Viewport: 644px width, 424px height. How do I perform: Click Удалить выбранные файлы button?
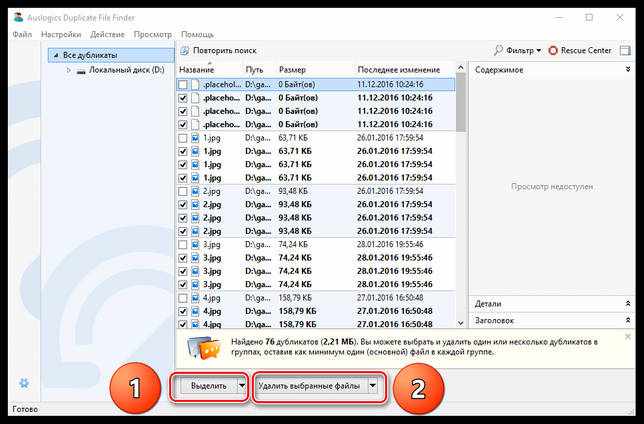click(x=309, y=386)
